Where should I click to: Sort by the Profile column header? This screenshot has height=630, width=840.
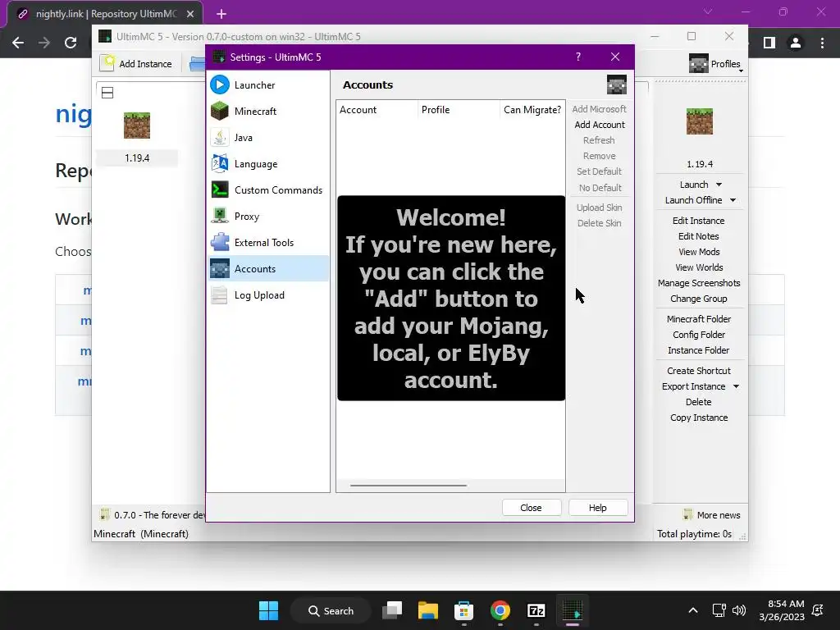pos(459,110)
